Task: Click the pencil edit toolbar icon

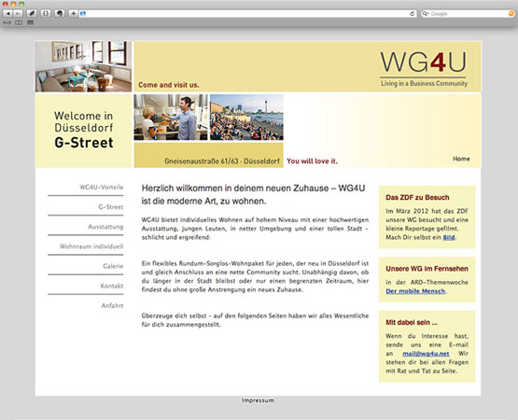Action: tap(32, 14)
